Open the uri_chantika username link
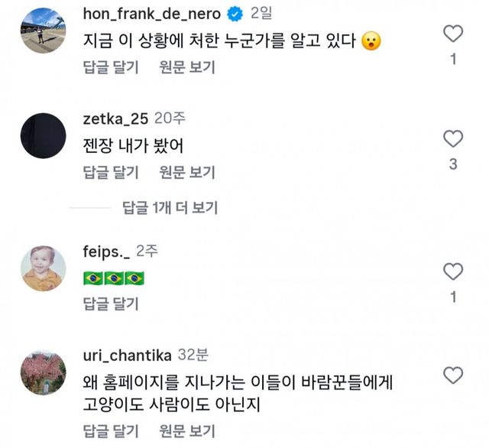The width and height of the screenshot is (489, 448). 126,355
